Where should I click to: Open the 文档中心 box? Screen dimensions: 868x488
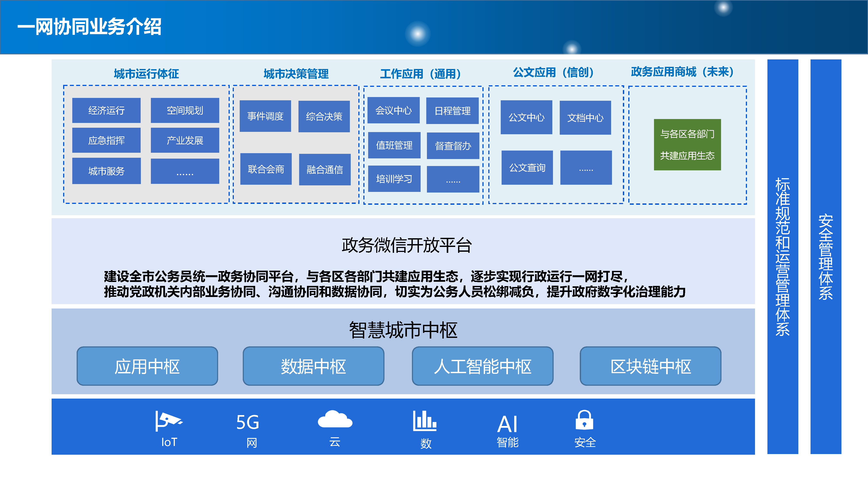click(585, 117)
